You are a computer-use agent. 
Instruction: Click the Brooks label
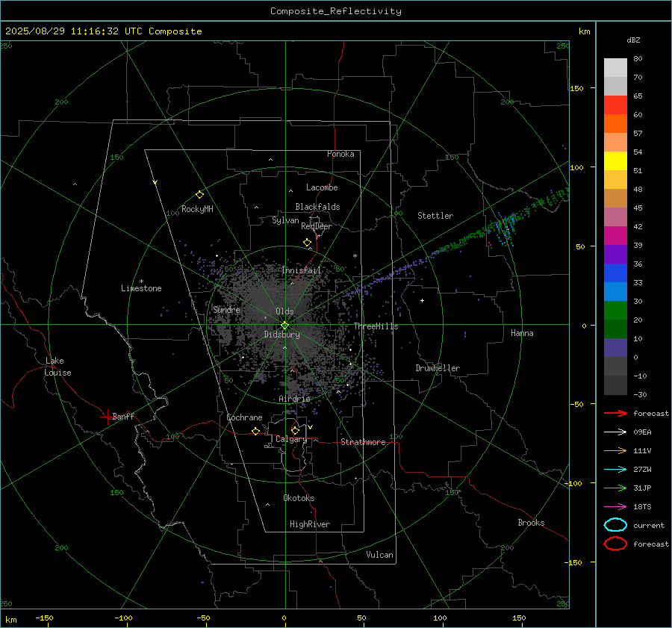pos(531,523)
